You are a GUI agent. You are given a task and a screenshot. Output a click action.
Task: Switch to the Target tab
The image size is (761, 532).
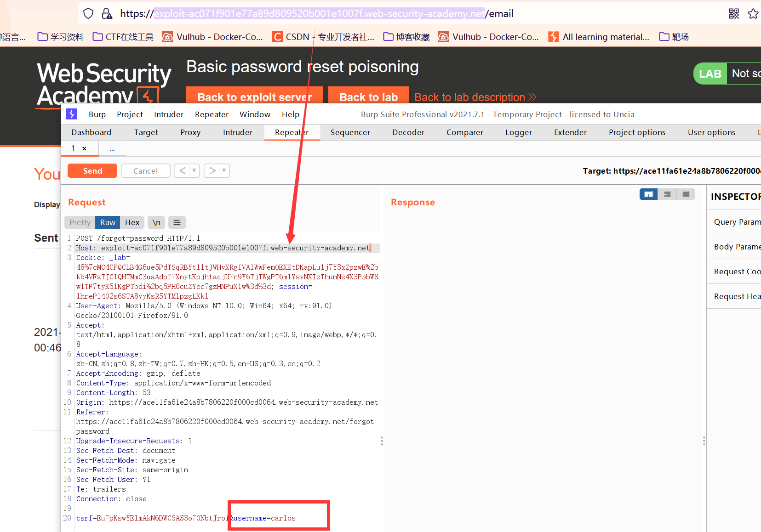[x=146, y=132]
